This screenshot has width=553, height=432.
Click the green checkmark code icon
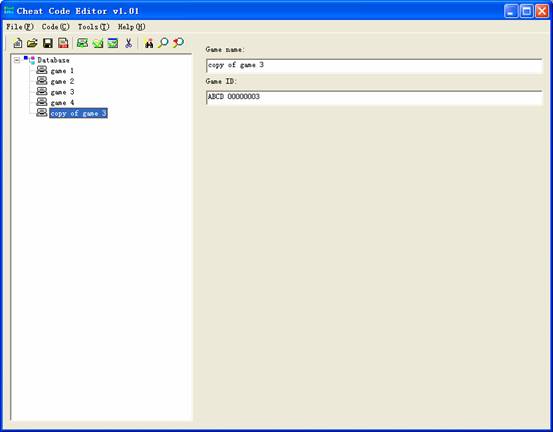pos(98,43)
